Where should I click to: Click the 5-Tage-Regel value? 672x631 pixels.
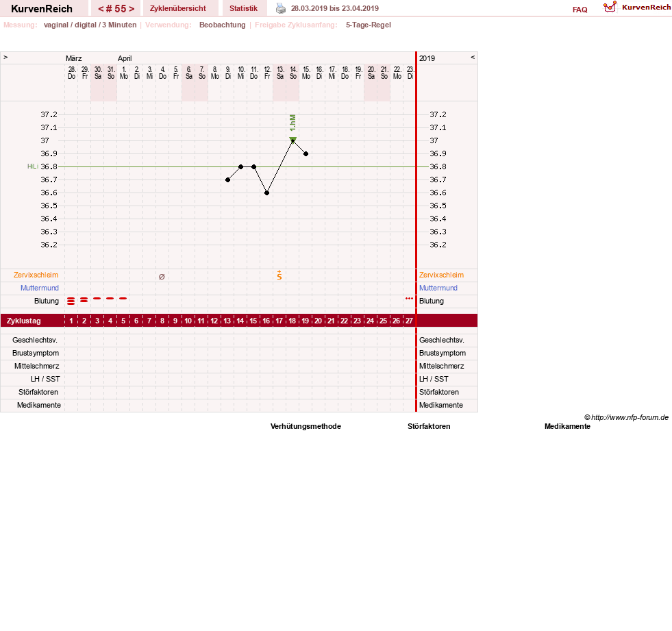click(369, 25)
